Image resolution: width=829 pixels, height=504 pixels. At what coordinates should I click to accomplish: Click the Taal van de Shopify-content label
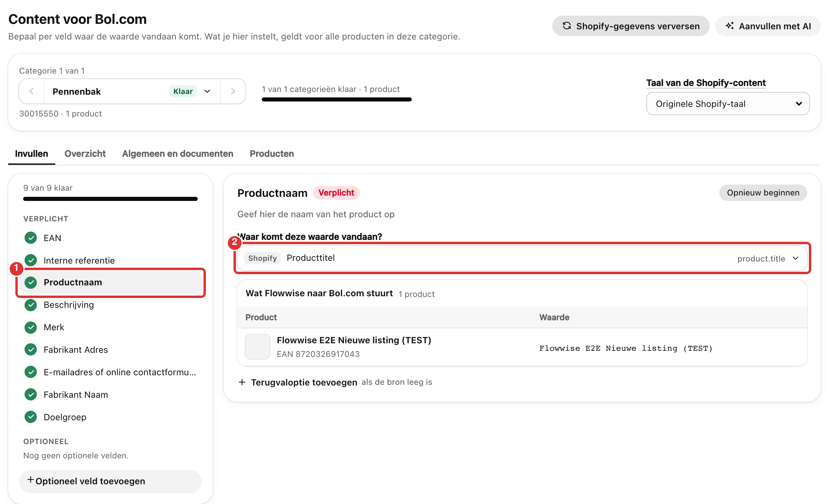706,83
